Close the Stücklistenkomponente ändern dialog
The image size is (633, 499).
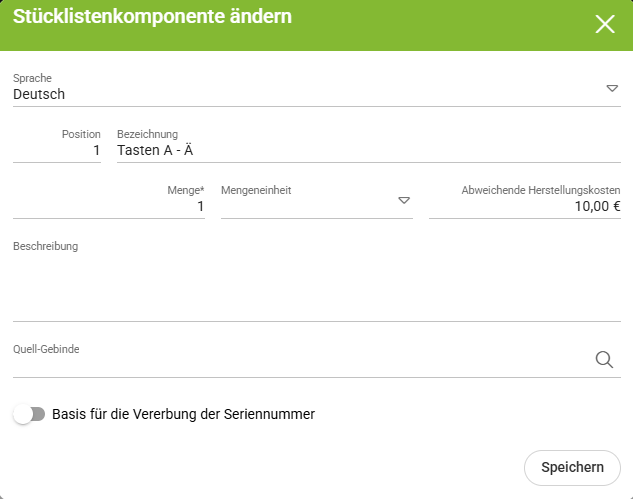[x=605, y=24]
